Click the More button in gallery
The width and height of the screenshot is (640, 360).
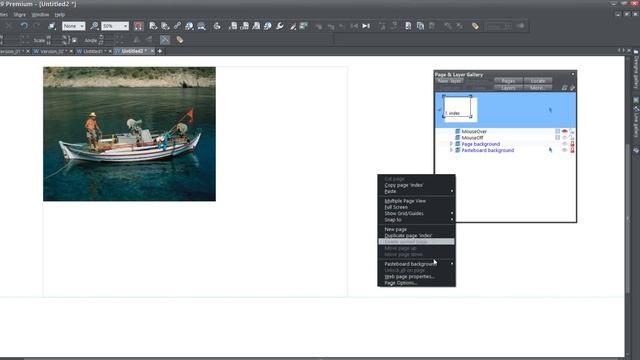(x=538, y=88)
